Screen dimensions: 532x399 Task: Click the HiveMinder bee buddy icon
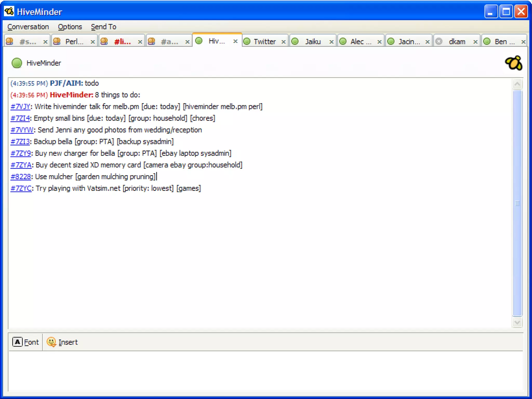(x=513, y=63)
